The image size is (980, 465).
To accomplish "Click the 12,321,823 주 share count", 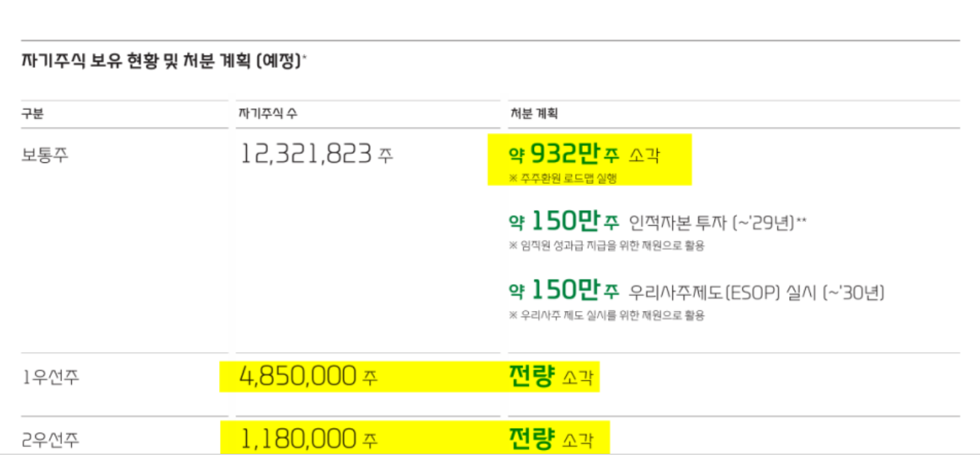I will [x=316, y=155].
